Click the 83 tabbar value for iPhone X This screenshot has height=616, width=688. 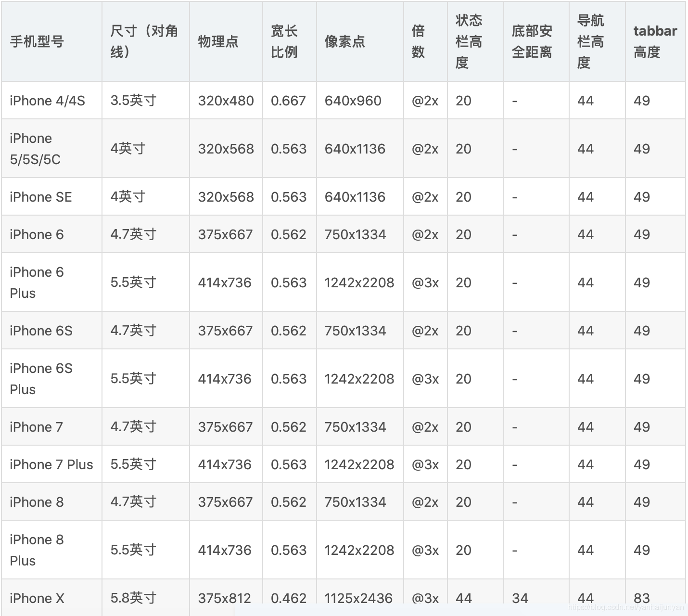(x=642, y=598)
